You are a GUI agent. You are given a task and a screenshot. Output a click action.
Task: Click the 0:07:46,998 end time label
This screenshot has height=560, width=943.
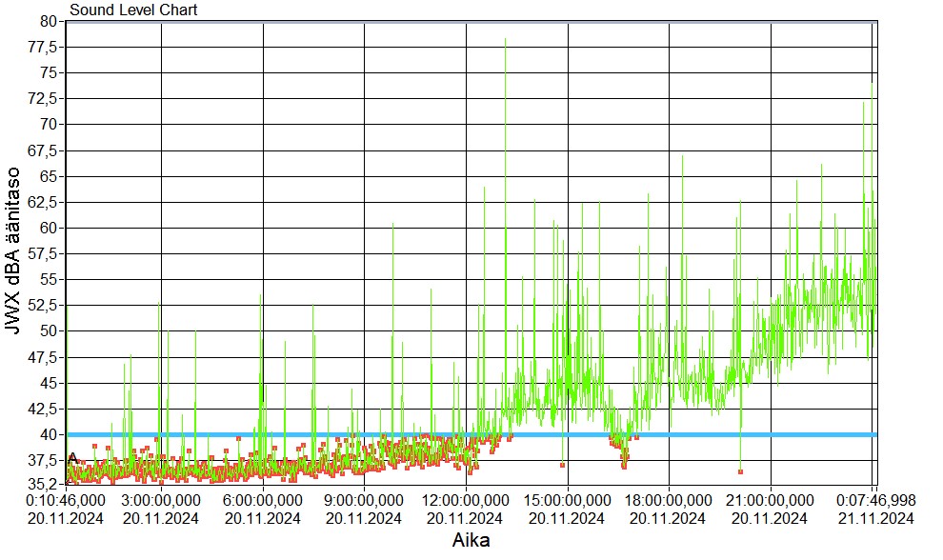coord(876,500)
